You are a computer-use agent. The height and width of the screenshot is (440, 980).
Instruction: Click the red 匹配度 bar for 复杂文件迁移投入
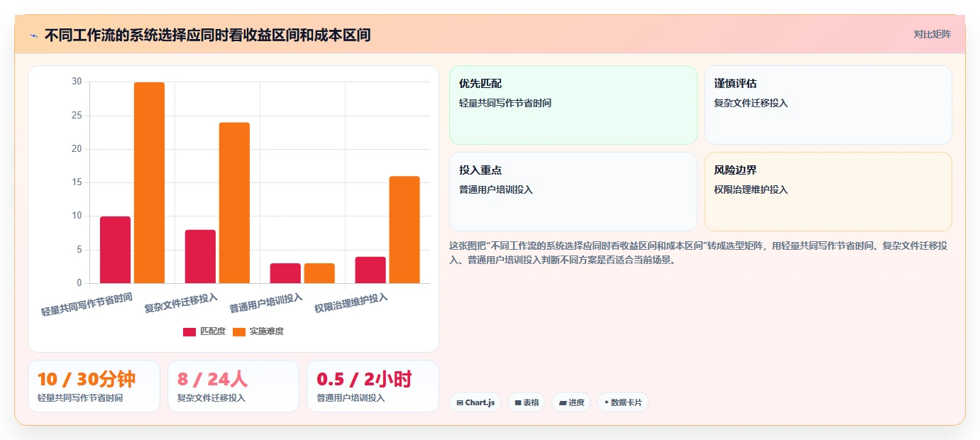coord(200,257)
